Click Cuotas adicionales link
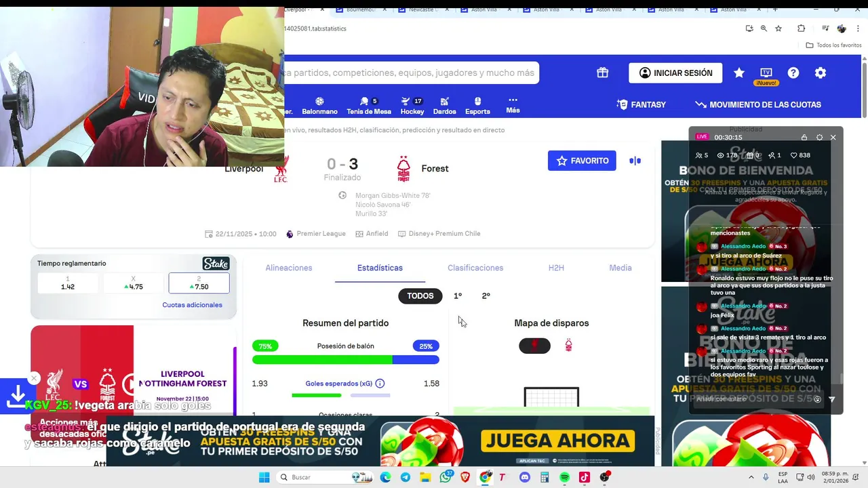This screenshot has width=868, height=488. coord(192,305)
